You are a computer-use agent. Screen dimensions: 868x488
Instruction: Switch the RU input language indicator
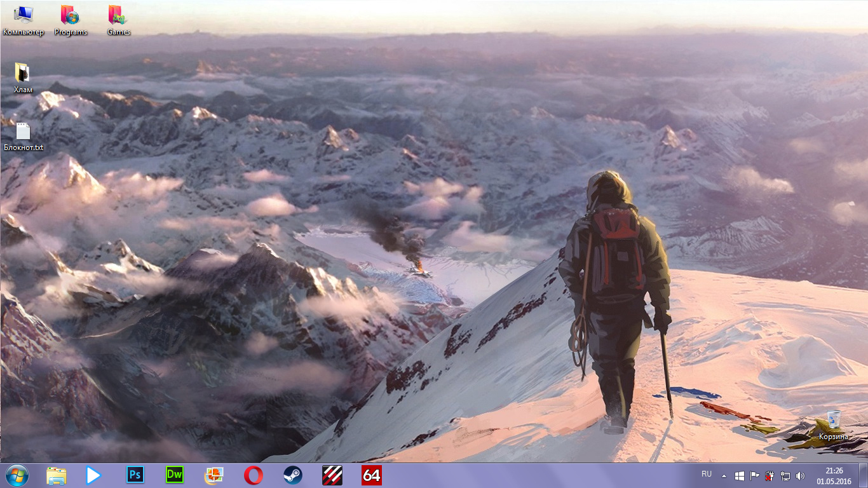707,475
